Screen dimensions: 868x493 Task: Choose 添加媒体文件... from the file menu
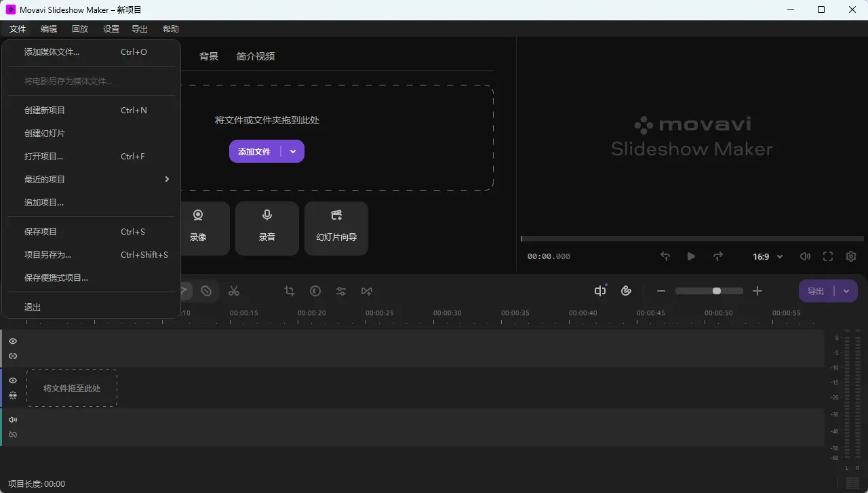click(x=92, y=52)
